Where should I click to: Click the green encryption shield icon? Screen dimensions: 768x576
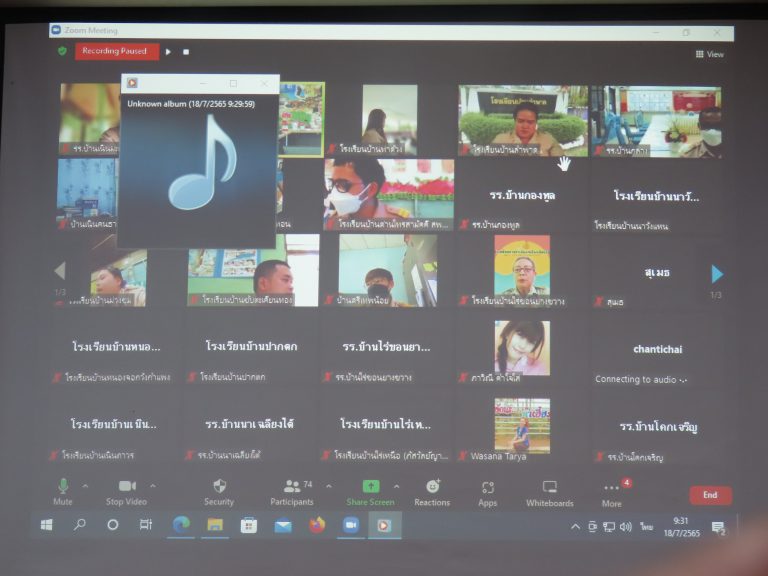62,51
